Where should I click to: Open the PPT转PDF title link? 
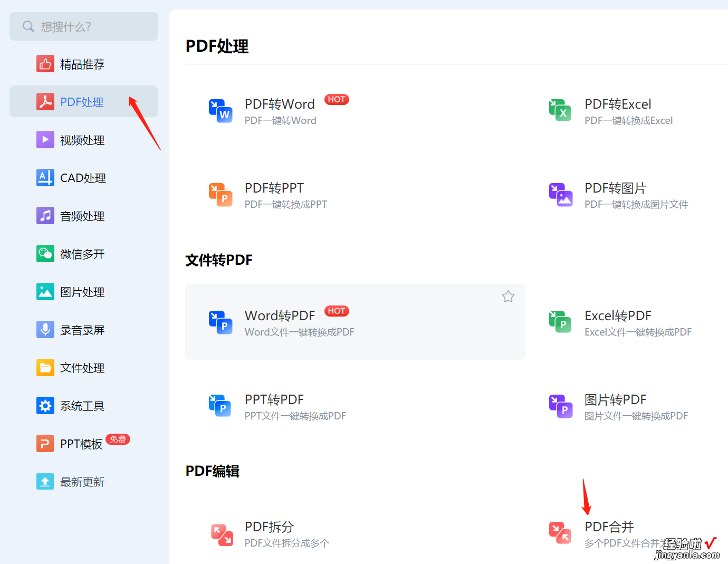pyautogui.click(x=274, y=399)
